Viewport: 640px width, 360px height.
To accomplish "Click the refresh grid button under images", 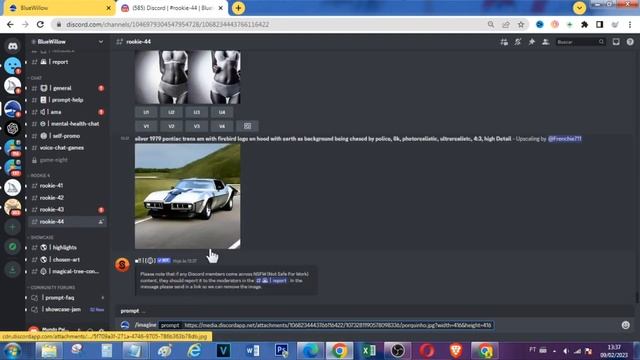I will pyautogui.click(x=247, y=126).
